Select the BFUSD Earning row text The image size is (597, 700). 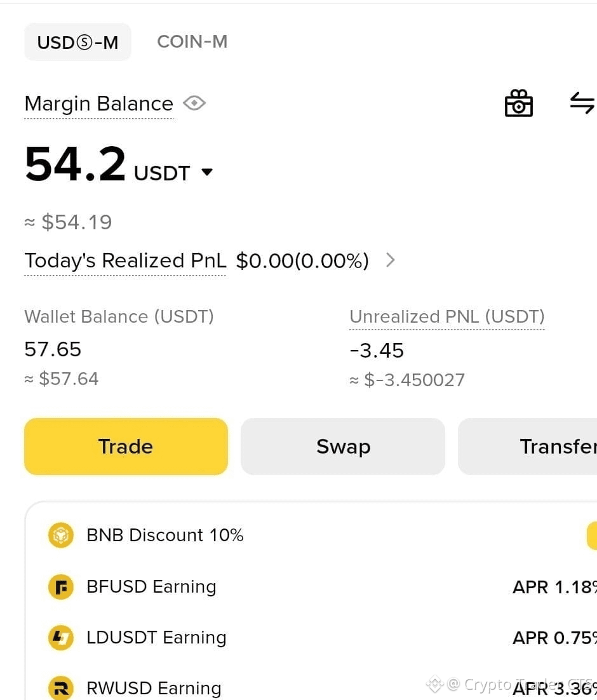(x=151, y=586)
